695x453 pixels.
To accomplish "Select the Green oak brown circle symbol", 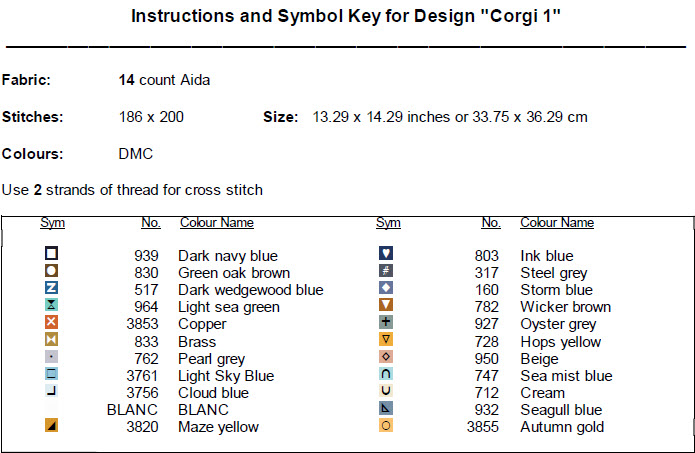I will pyautogui.click(x=52, y=271).
